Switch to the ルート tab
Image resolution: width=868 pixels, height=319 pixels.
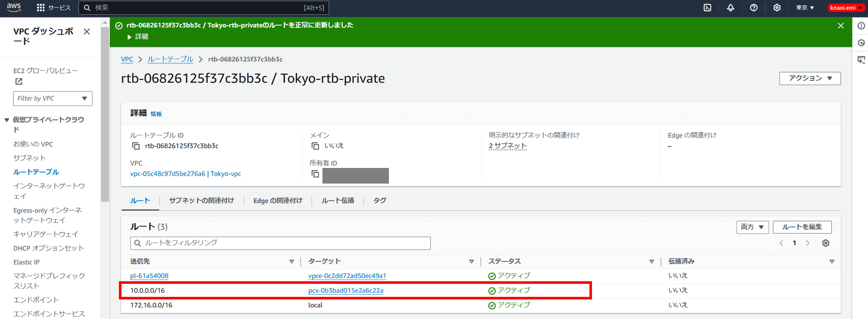tap(140, 201)
